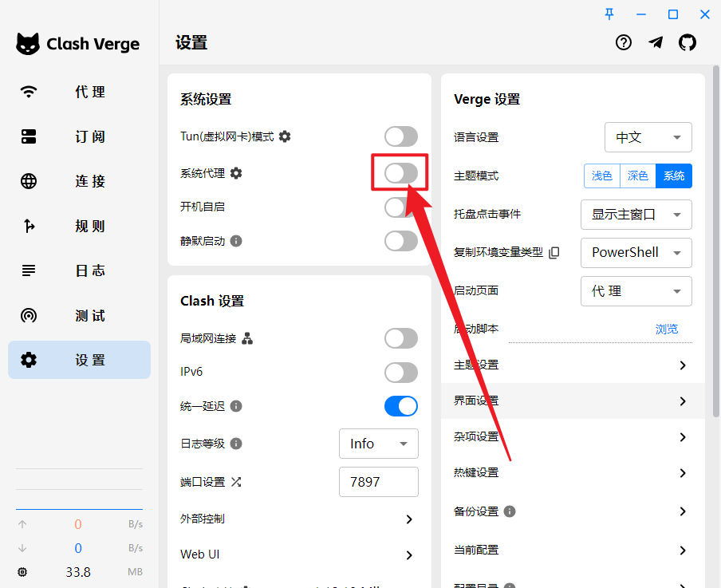
Task: Go to 代理 page in sidebar
Action: (x=79, y=92)
